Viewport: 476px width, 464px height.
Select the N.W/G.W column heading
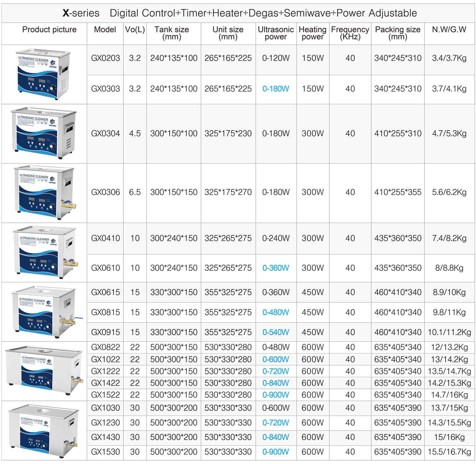point(449,30)
